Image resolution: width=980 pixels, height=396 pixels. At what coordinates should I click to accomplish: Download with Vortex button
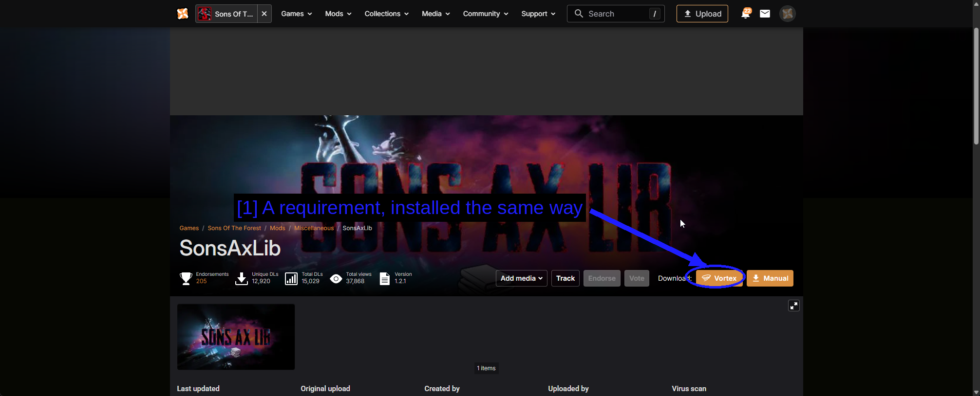click(719, 278)
